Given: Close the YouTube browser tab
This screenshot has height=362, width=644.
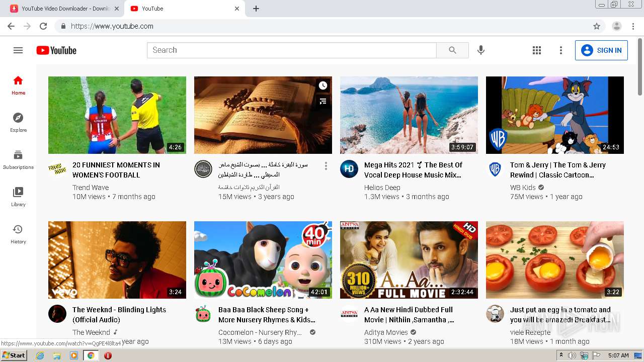Looking at the screenshot, I should click(x=237, y=9).
